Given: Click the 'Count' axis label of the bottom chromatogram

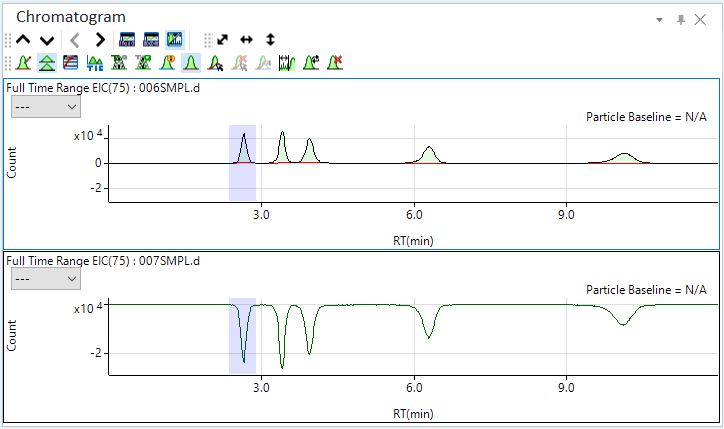Looking at the screenshot, I should (x=12, y=335).
